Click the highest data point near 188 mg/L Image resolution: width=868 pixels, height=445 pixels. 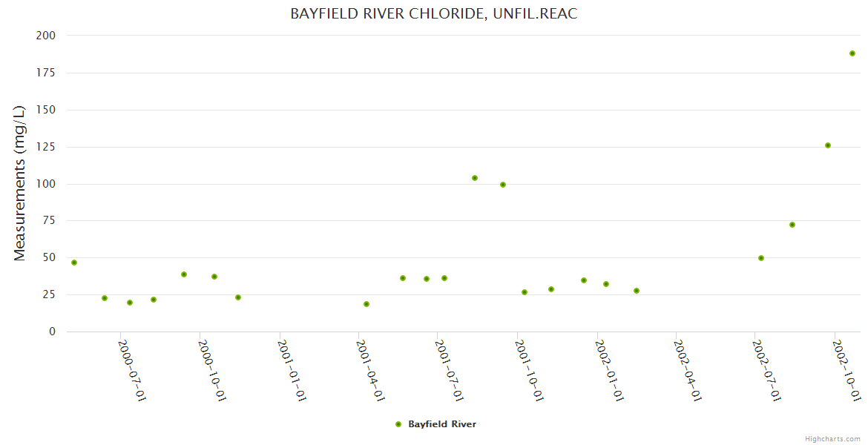(852, 53)
